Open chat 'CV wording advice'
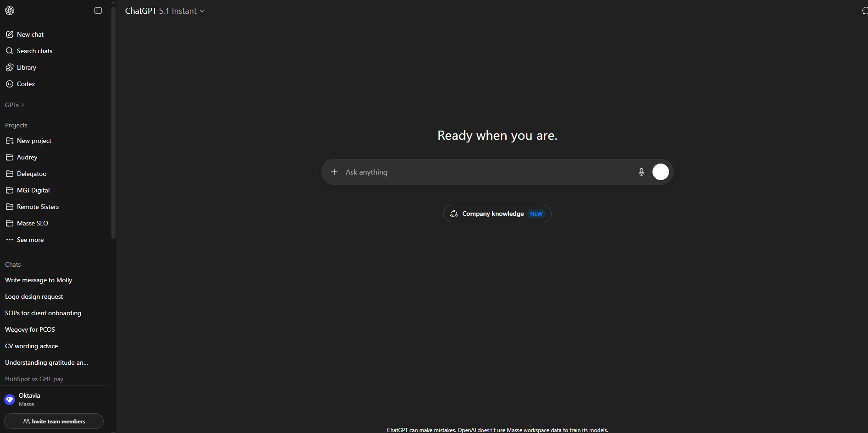This screenshot has width=868, height=433. pyautogui.click(x=55, y=346)
